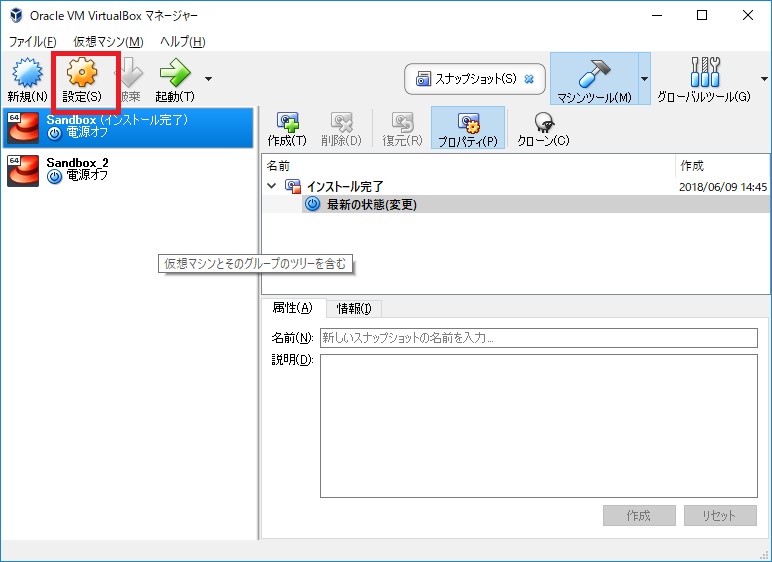Click the 破棄 discard arrow icon
772x562 pixels.
click(129, 72)
